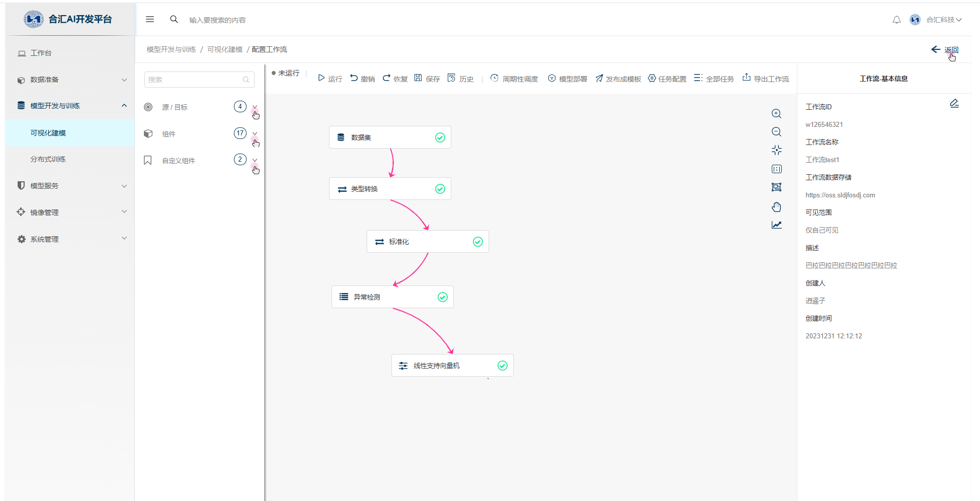Expand the 源 / 目标 component group

pos(255,107)
